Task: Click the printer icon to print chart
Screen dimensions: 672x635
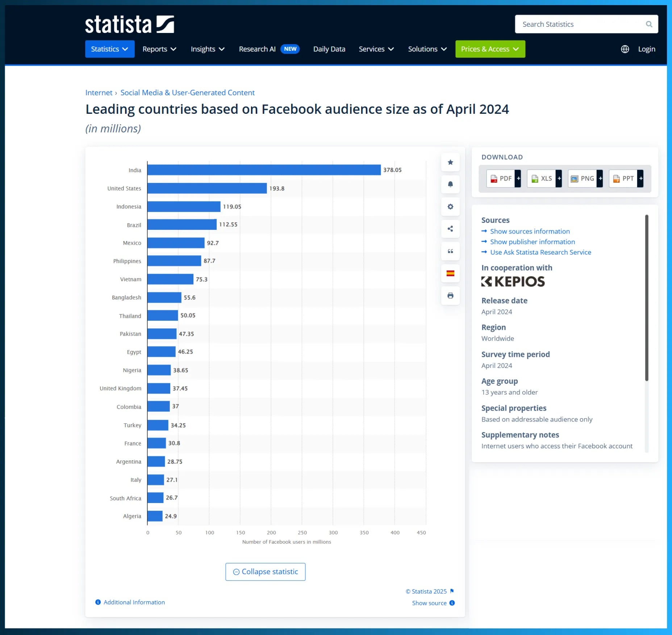Action: (x=450, y=296)
